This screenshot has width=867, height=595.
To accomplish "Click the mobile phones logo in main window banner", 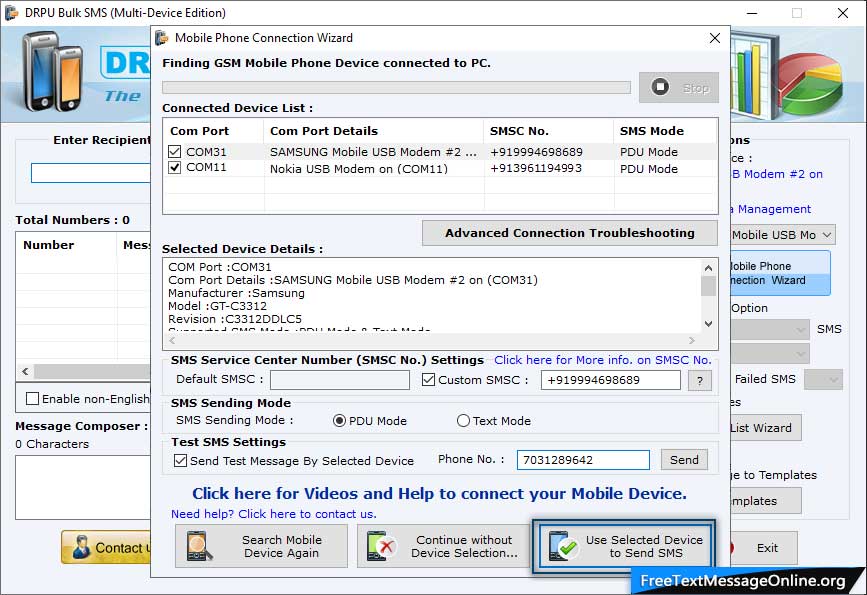I will 54,71.
